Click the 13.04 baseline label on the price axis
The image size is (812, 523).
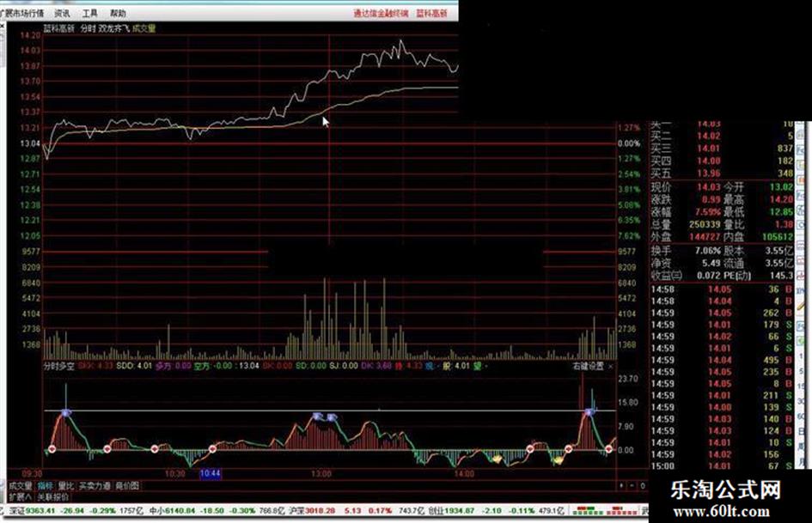(x=30, y=143)
